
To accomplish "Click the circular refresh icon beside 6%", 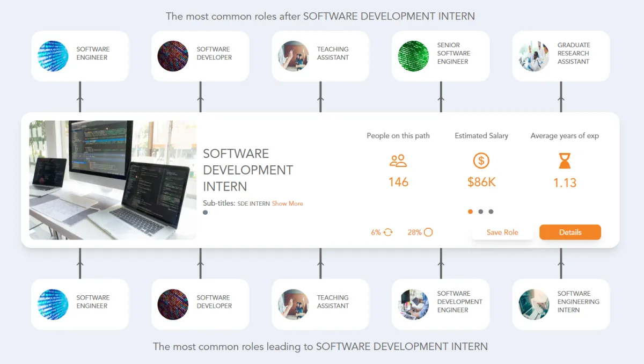I will (x=387, y=232).
